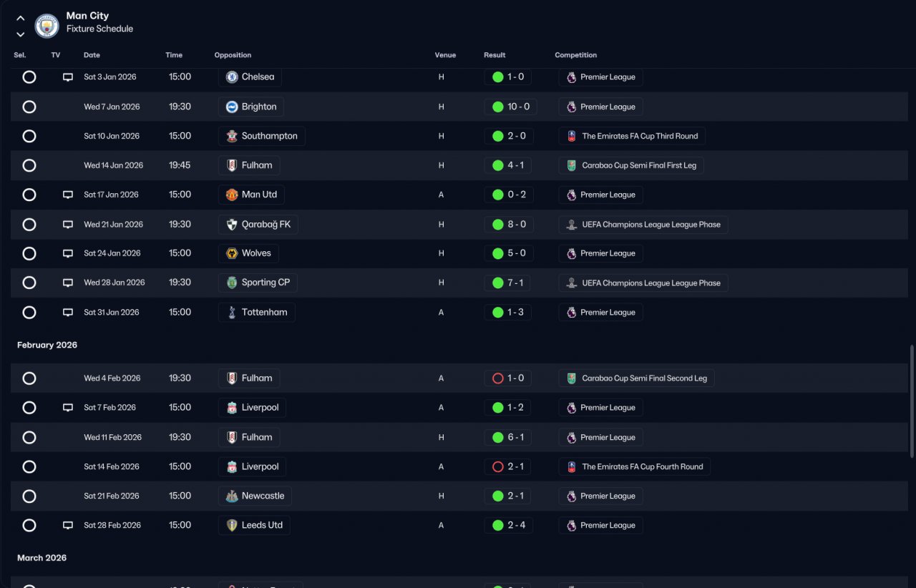
Task: Go to next team with down chevron
Action: pyautogui.click(x=20, y=34)
